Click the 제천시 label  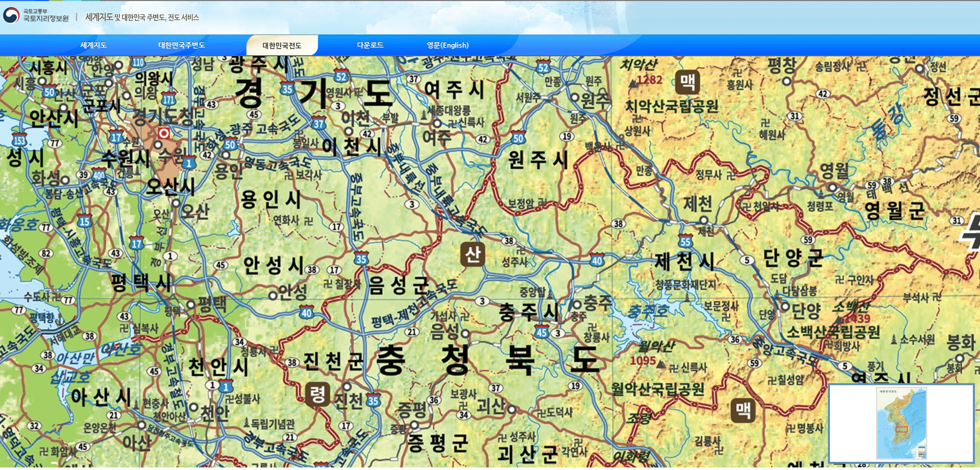tap(684, 262)
